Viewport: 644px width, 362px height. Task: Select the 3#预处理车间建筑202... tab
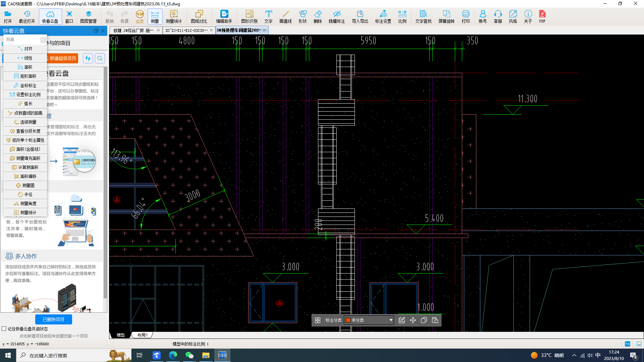(x=238, y=30)
